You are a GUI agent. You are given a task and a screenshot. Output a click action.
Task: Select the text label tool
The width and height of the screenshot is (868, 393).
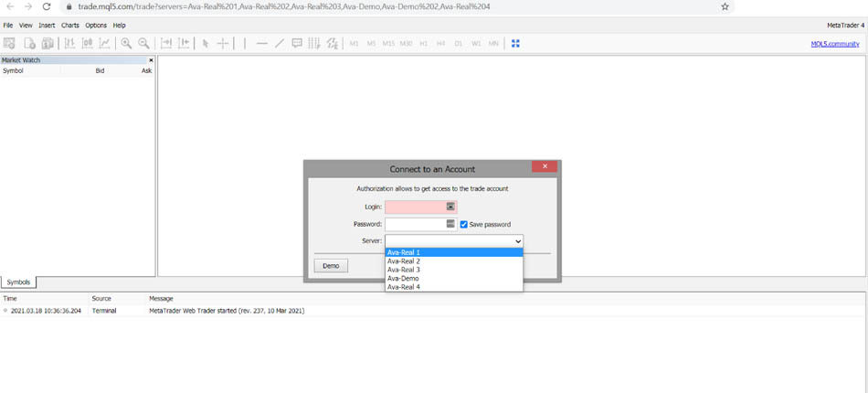(x=297, y=43)
